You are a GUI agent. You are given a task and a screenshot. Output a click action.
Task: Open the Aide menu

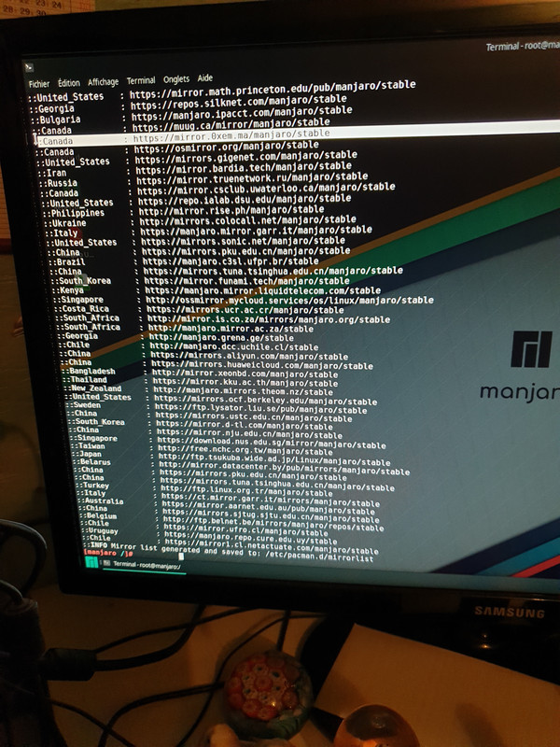click(204, 78)
